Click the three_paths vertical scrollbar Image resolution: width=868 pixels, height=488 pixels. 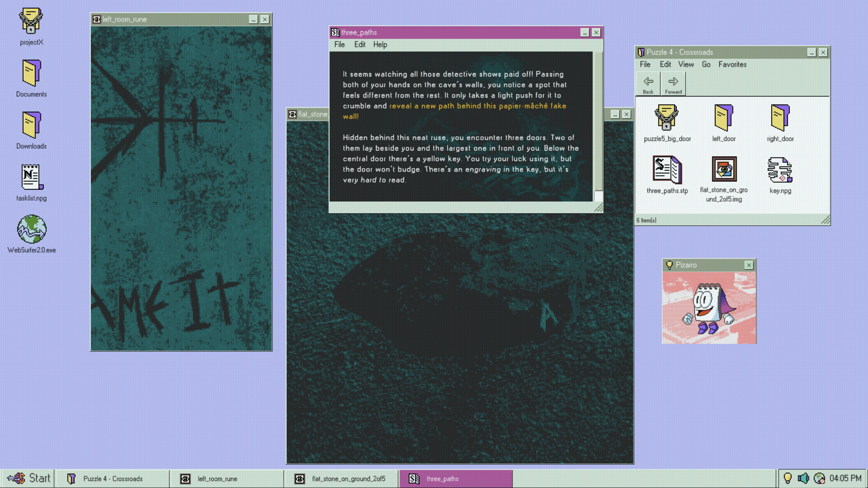tap(598, 122)
